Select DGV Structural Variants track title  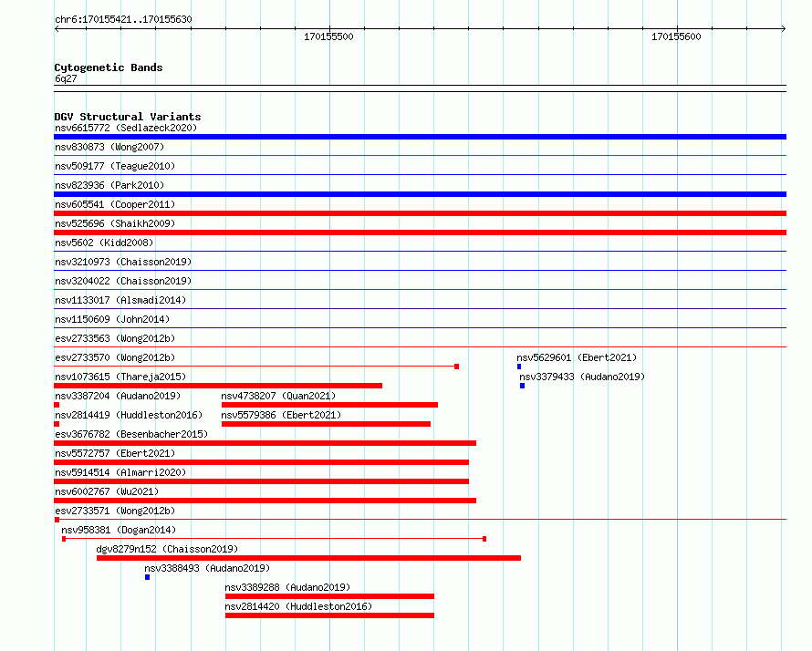pyautogui.click(x=128, y=117)
